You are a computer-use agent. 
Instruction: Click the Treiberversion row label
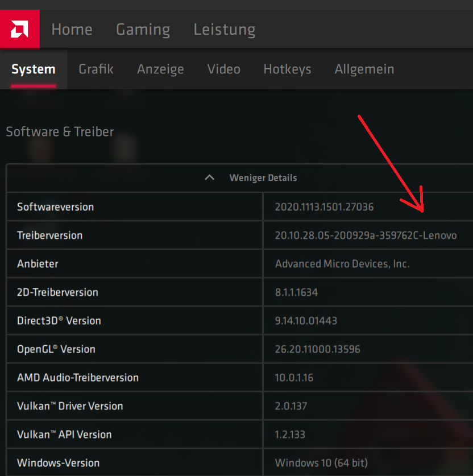tap(50, 235)
